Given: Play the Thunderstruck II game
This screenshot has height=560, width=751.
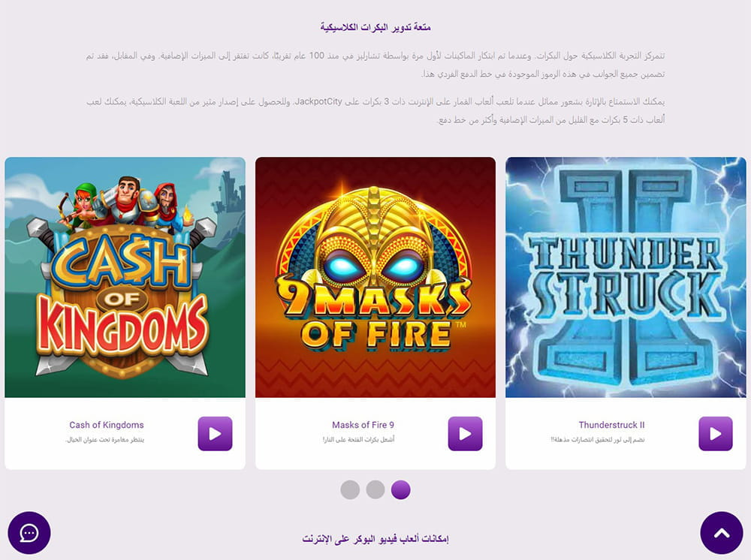Looking at the screenshot, I should point(716,434).
